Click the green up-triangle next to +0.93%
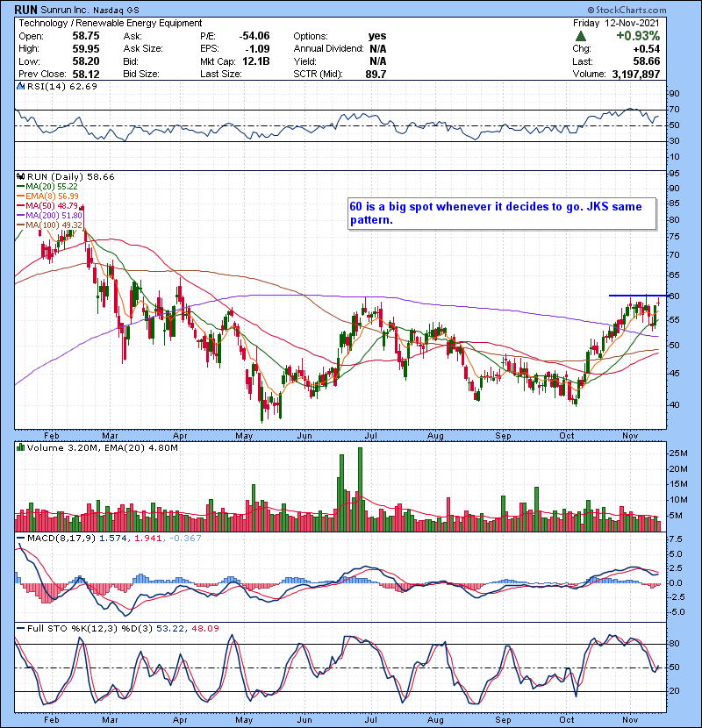 click(x=580, y=36)
